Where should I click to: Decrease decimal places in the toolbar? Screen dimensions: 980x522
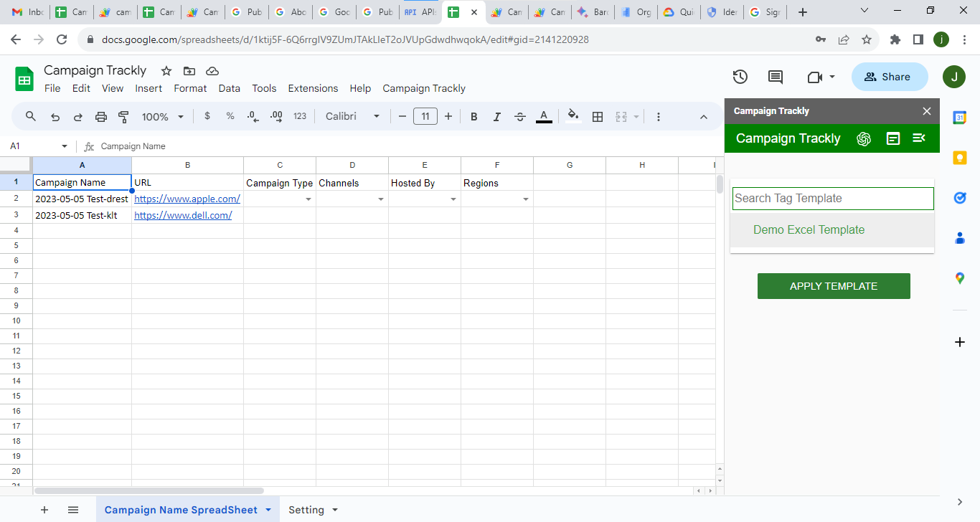[x=251, y=115]
